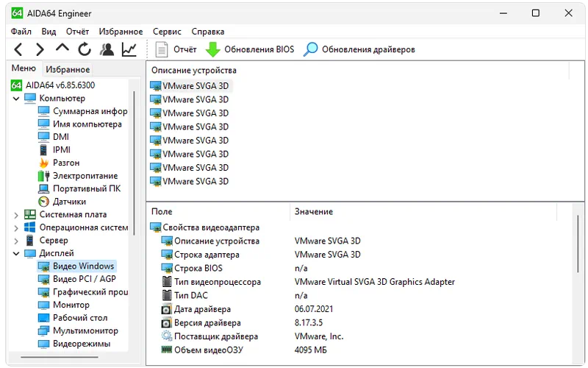Go back with the left arrow icon
Image resolution: width=588 pixels, height=368 pixels.
coord(18,49)
